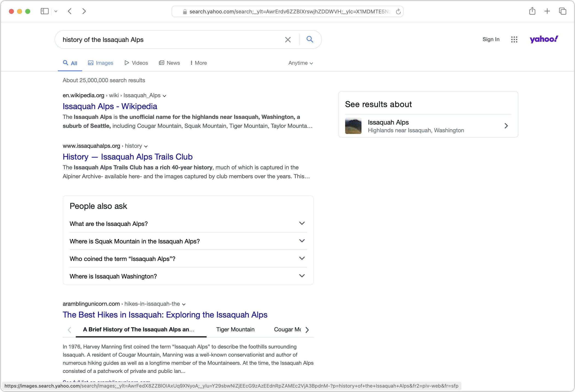Click the Yahoo logo

point(543,39)
